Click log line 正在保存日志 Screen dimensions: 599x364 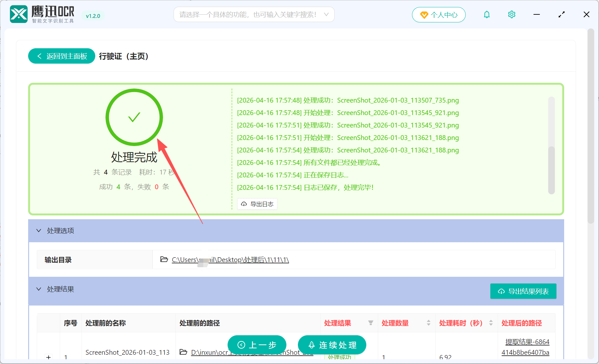click(292, 175)
